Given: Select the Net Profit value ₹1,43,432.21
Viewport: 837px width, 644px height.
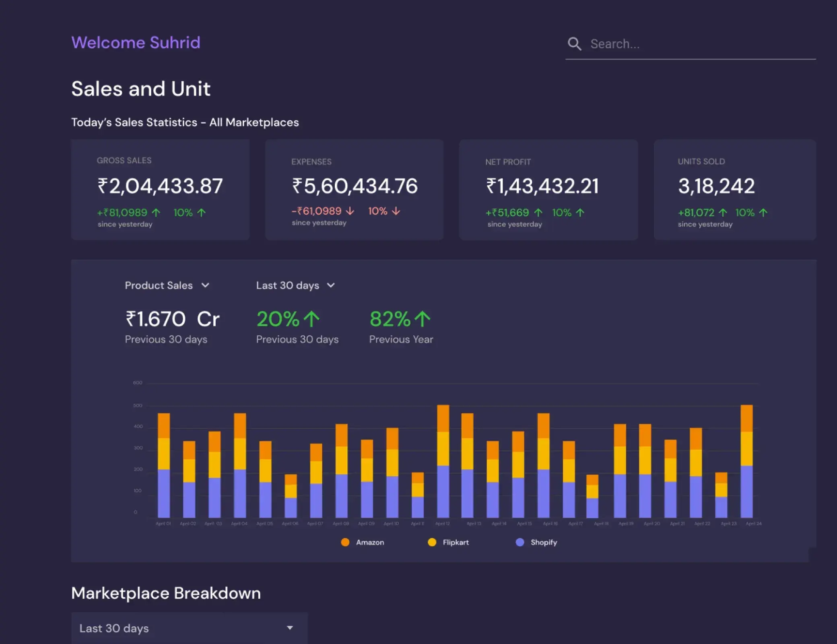Looking at the screenshot, I should pos(542,186).
